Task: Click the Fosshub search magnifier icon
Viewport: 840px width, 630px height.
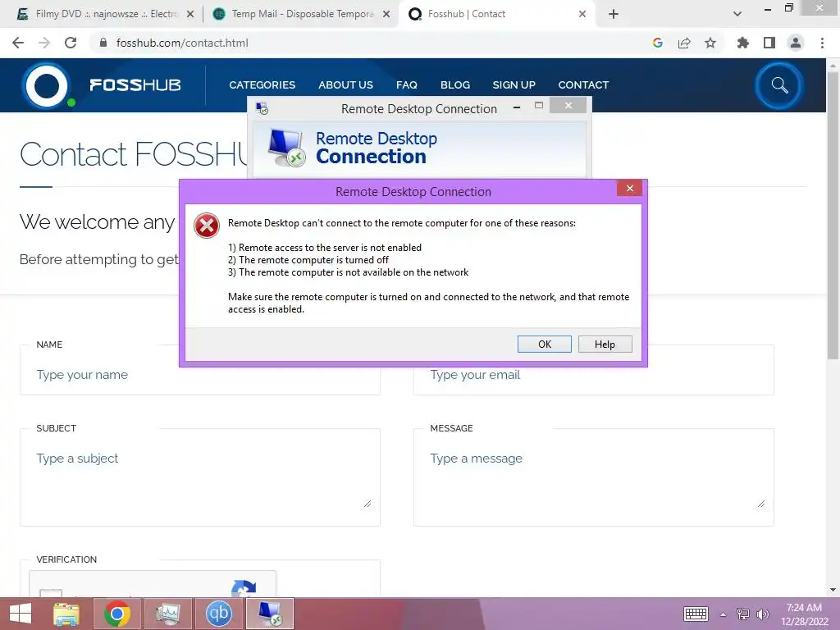Action: click(779, 85)
